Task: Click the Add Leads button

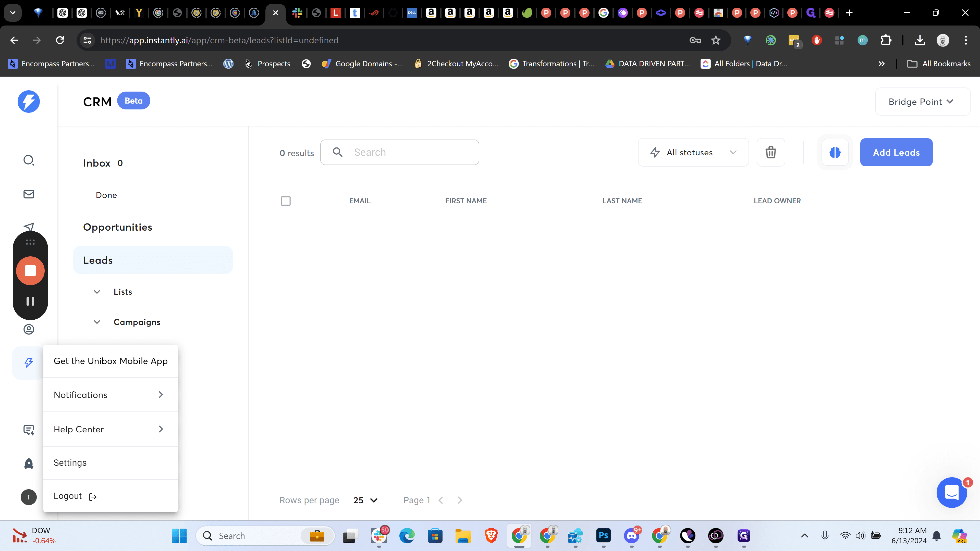Action: click(896, 152)
